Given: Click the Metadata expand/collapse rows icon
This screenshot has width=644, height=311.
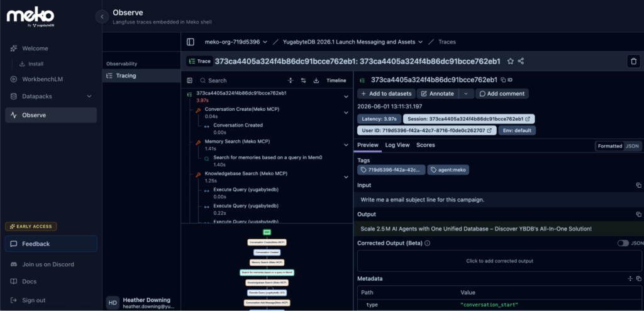Looking at the screenshot, I should point(630,278).
